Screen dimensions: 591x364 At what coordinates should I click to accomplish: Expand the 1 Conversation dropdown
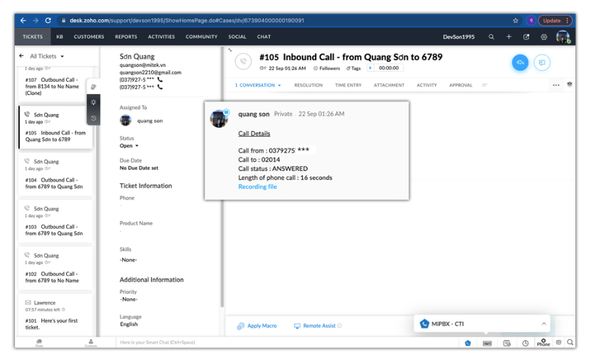click(279, 85)
